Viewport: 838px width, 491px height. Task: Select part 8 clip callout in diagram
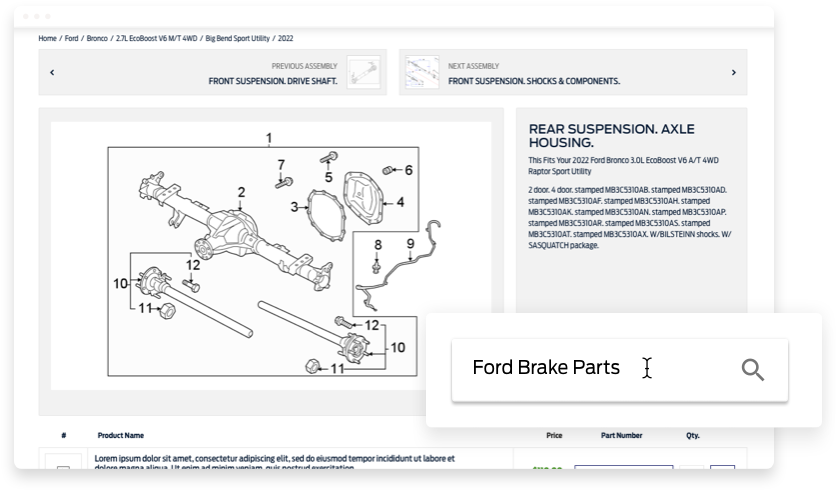[x=378, y=245]
